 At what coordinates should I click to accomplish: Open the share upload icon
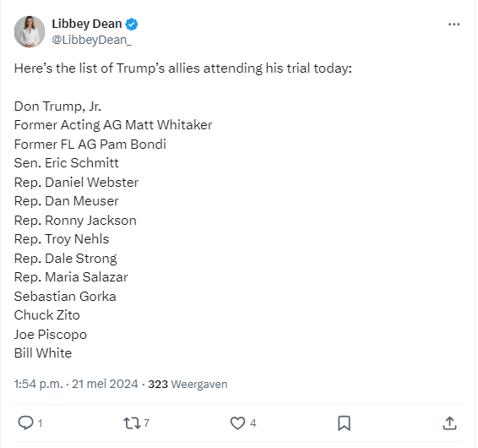point(449,423)
